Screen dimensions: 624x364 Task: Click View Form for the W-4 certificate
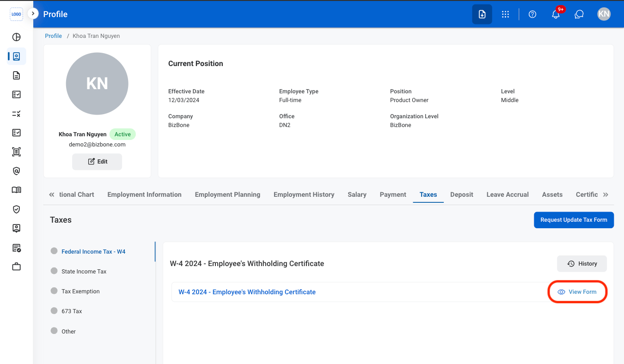pos(577,292)
